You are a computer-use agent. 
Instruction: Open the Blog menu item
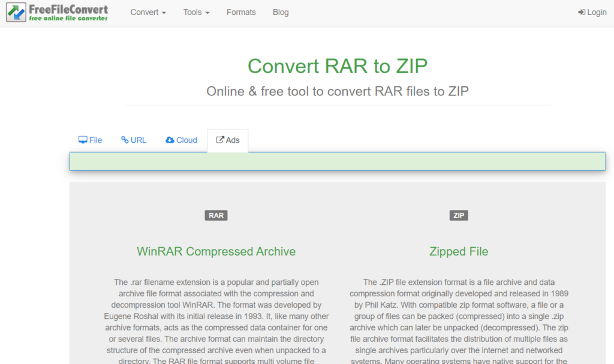tap(281, 12)
